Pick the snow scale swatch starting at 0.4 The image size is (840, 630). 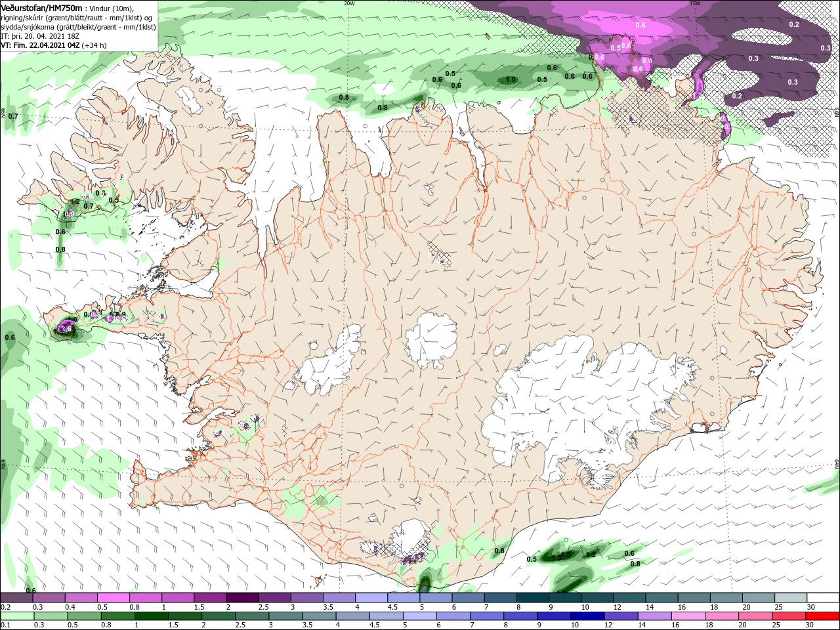click(81, 598)
